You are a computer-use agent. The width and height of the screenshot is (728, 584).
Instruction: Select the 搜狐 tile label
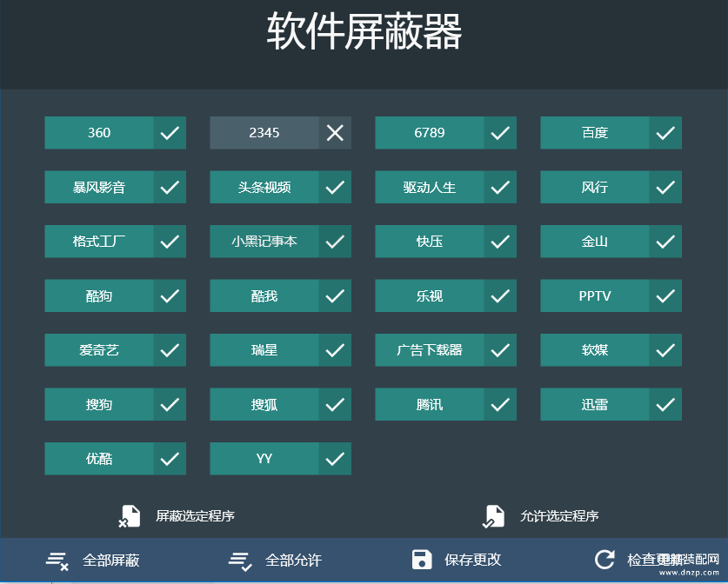pos(264,404)
